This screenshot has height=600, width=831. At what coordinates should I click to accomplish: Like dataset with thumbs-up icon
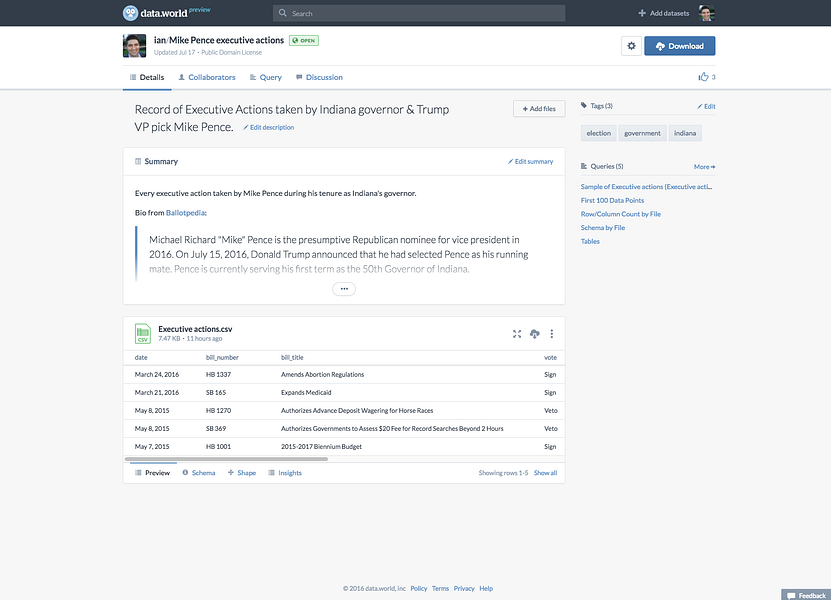tap(703, 77)
